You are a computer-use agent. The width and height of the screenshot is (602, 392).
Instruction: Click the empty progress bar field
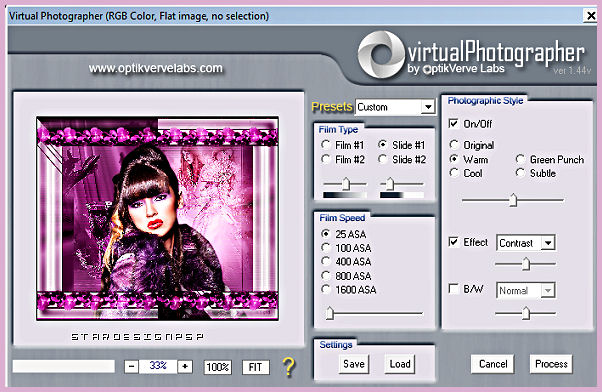click(x=64, y=366)
